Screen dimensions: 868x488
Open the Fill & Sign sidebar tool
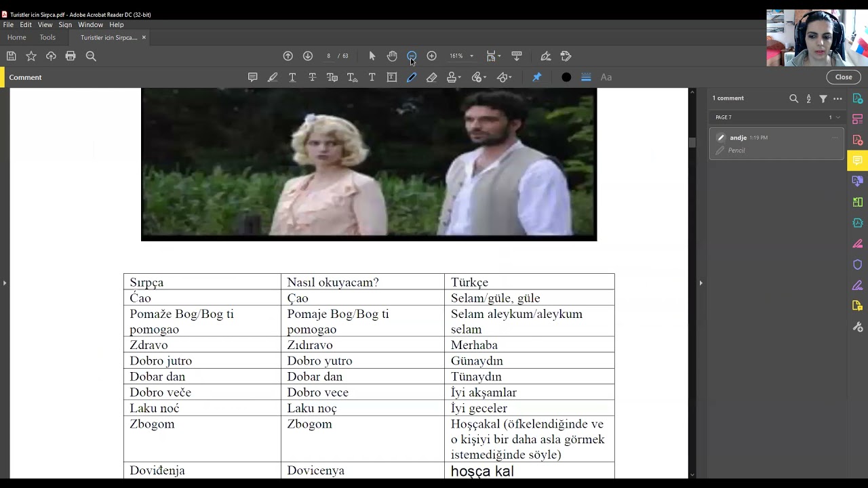click(858, 285)
